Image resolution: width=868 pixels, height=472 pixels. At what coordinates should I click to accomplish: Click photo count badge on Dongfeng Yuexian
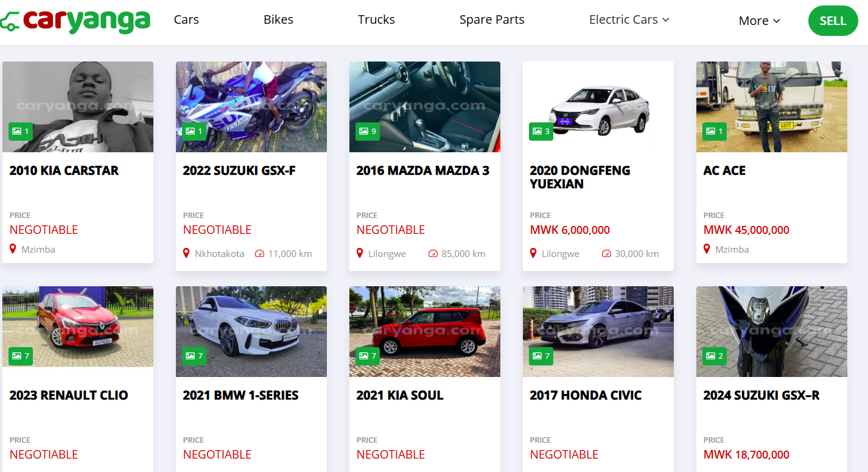point(541,131)
